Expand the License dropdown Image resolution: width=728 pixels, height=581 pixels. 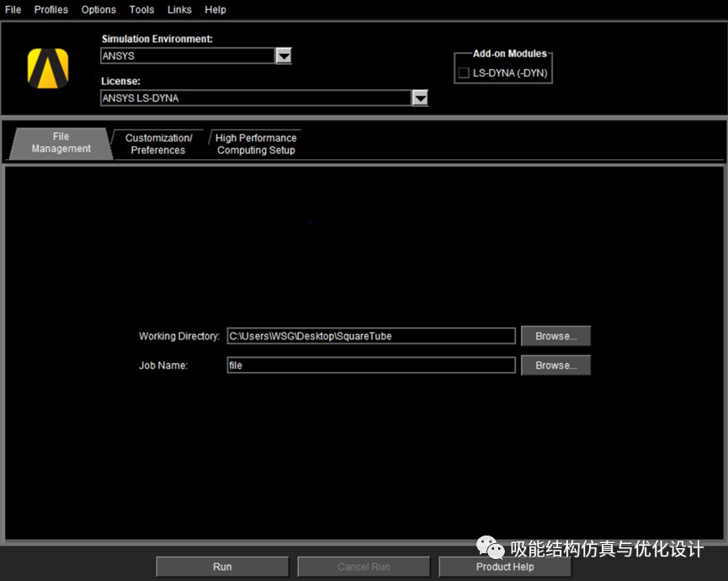pos(420,98)
